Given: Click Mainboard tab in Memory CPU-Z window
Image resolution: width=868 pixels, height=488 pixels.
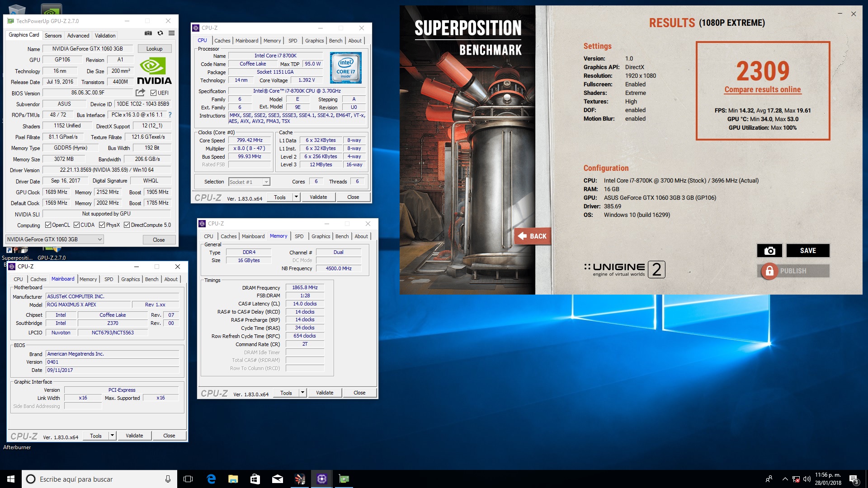Looking at the screenshot, I should point(253,236).
